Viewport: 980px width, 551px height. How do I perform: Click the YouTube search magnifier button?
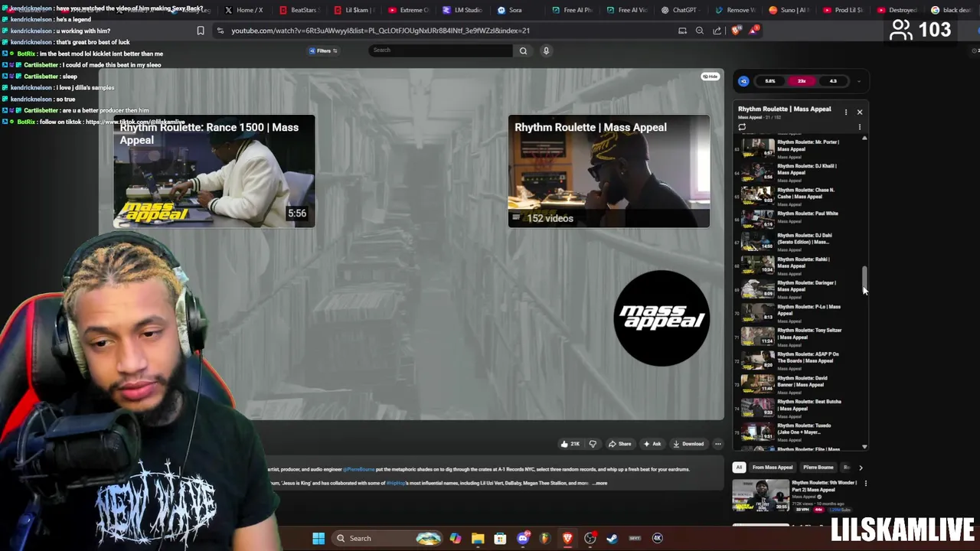point(523,51)
